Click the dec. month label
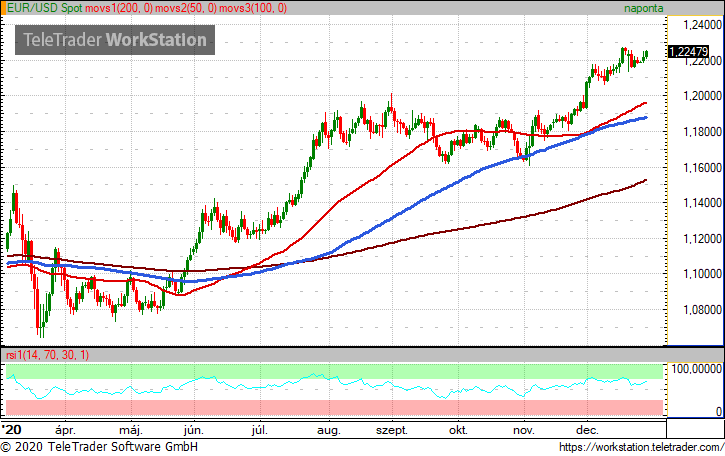The image size is (725, 456). 587,431
